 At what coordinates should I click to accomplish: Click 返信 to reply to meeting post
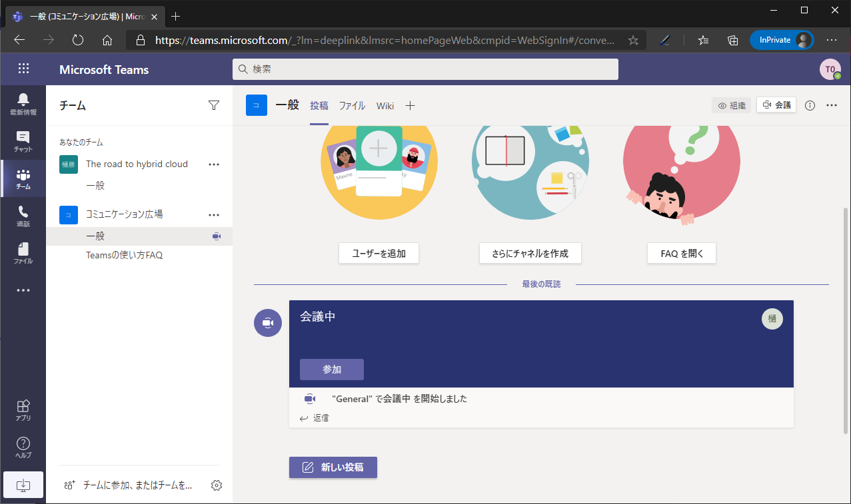(x=314, y=418)
